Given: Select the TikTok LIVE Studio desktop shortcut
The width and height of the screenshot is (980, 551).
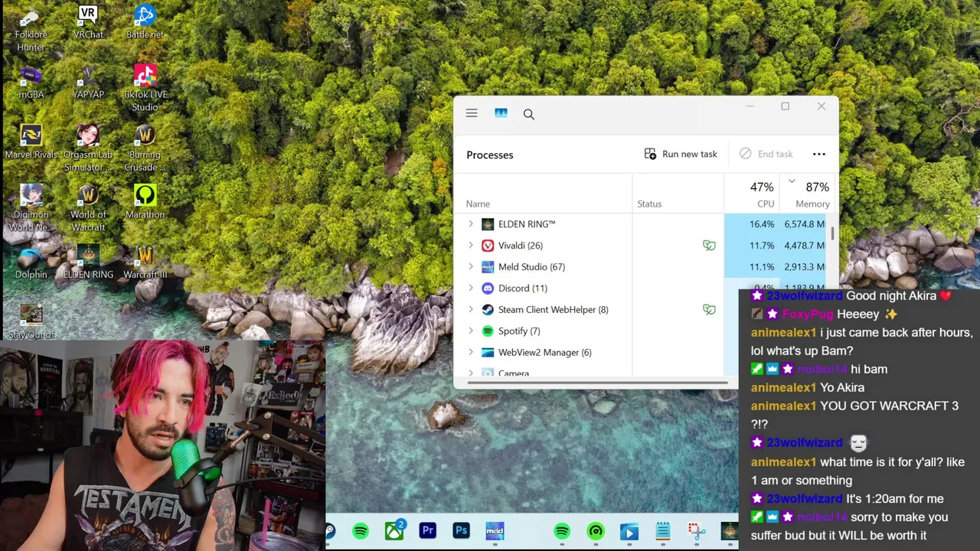Looking at the screenshot, I should click(145, 89).
